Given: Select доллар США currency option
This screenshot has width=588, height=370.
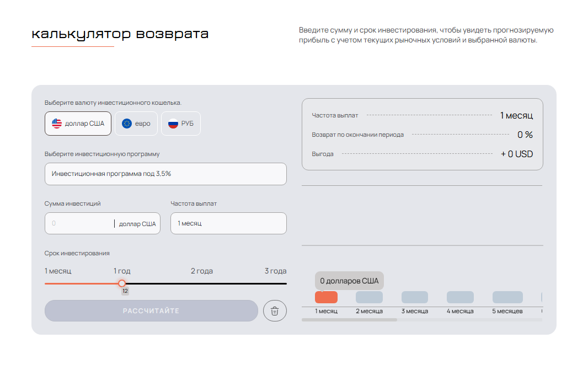Looking at the screenshot, I should point(78,124).
